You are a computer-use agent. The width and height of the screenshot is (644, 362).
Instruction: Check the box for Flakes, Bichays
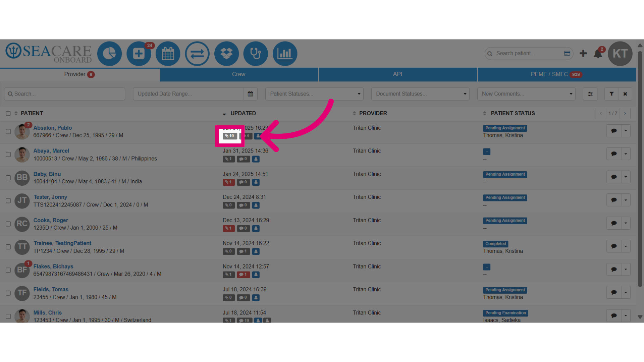(x=8, y=270)
